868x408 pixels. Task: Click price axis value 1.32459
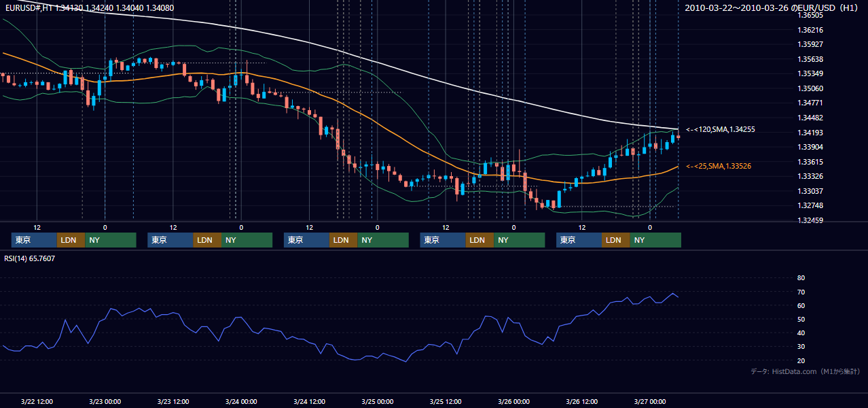(810, 220)
